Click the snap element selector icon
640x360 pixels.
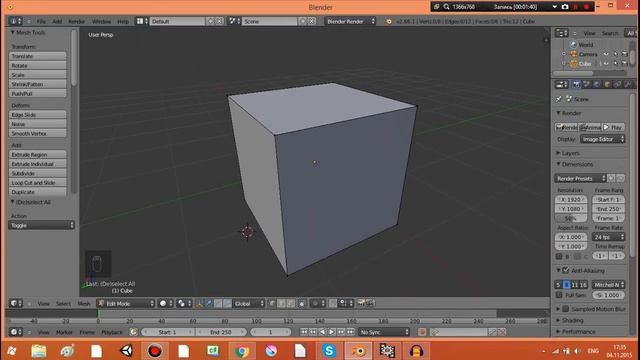tap(346, 303)
